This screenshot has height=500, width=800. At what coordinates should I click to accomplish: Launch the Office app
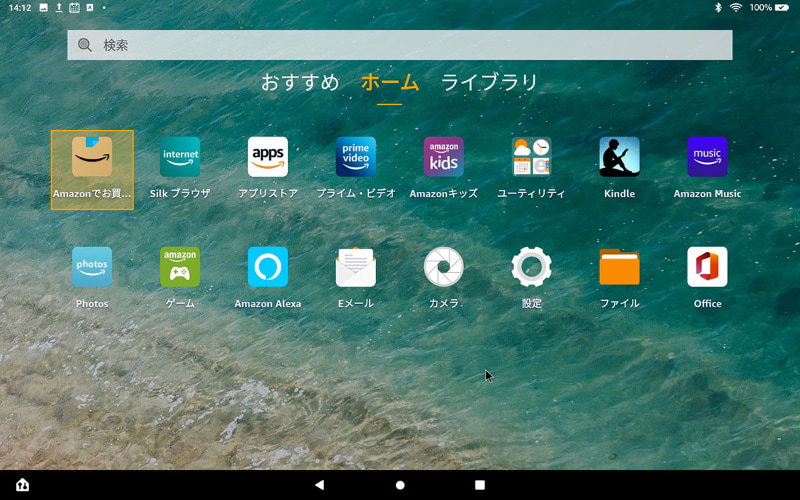(707, 267)
